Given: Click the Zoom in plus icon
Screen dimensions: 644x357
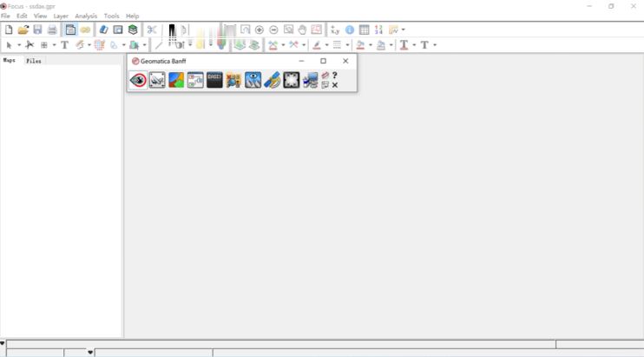Looking at the screenshot, I should coord(260,30).
